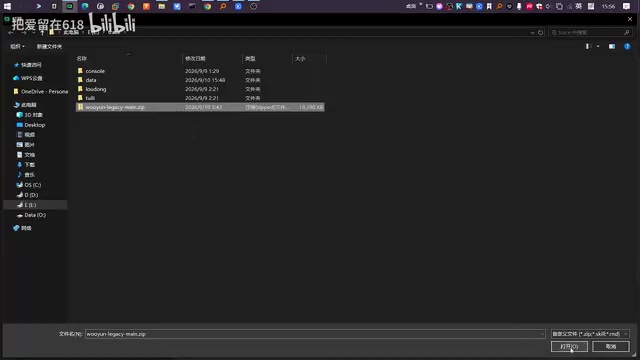Open 下载 downloads in the sidebar
Viewport: 640px width, 360px height.
[29, 165]
